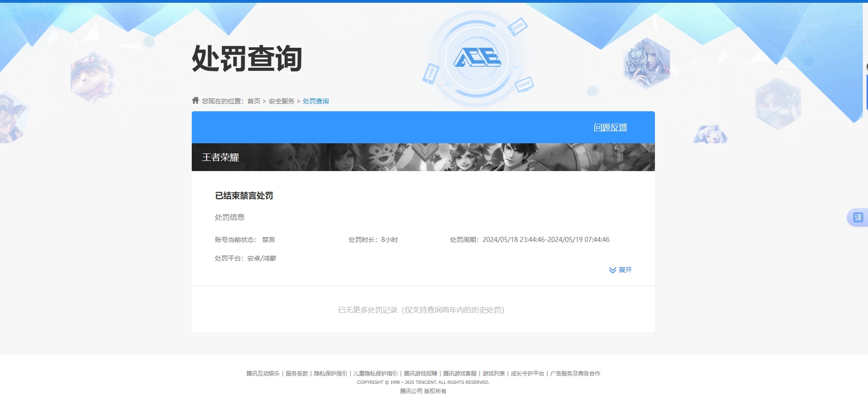Click the 王者荣耀 game banner title
Screen dimensions: 868x395
pos(220,157)
